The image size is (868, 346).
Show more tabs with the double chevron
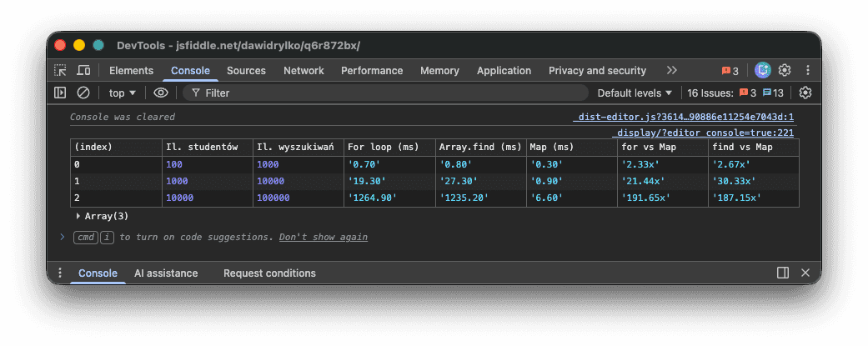click(x=671, y=71)
